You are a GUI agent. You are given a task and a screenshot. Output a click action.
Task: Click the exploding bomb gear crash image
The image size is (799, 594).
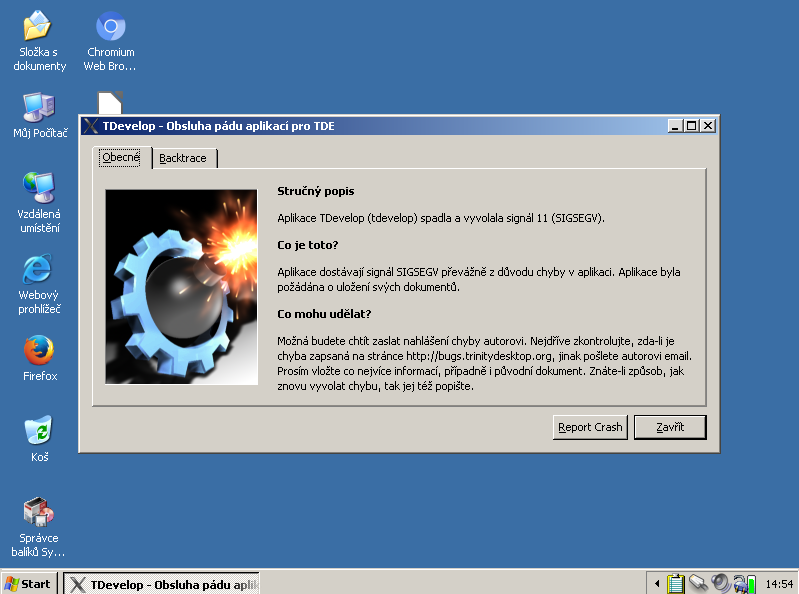pos(181,287)
